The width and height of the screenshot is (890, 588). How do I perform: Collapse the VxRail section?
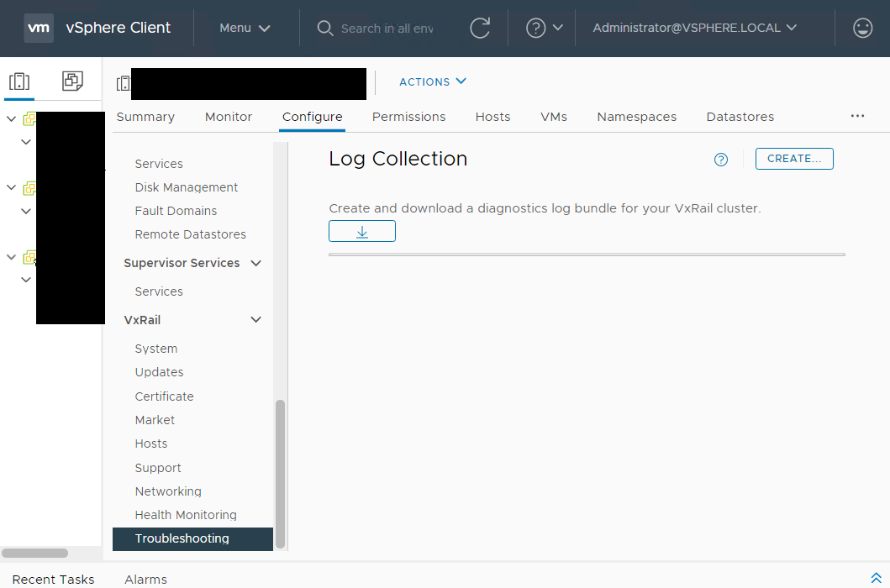pyautogui.click(x=256, y=319)
